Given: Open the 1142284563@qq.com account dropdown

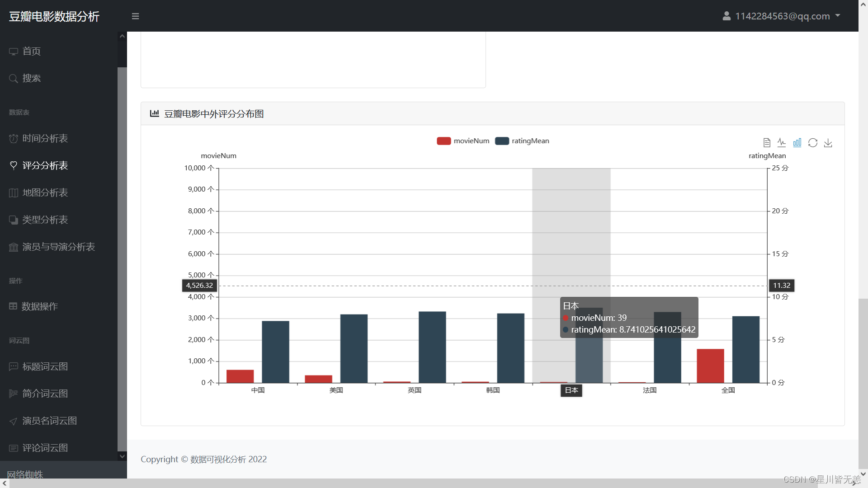Looking at the screenshot, I should [x=788, y=16].
